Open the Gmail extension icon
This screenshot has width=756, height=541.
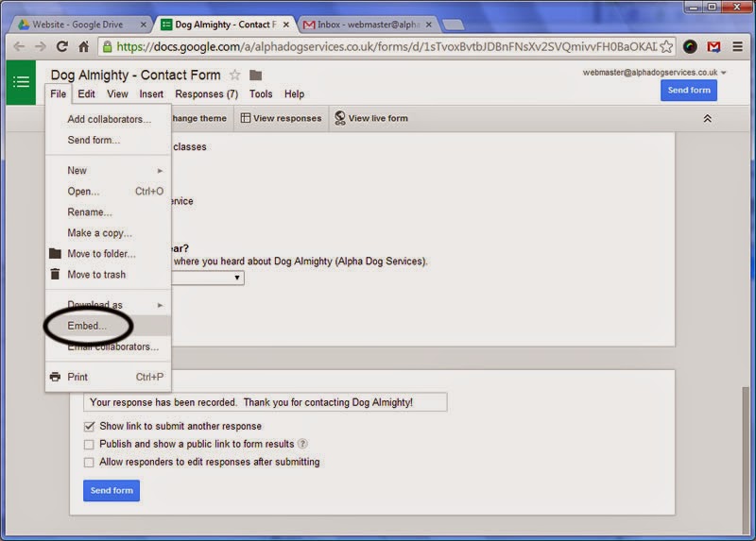[713, 46]
